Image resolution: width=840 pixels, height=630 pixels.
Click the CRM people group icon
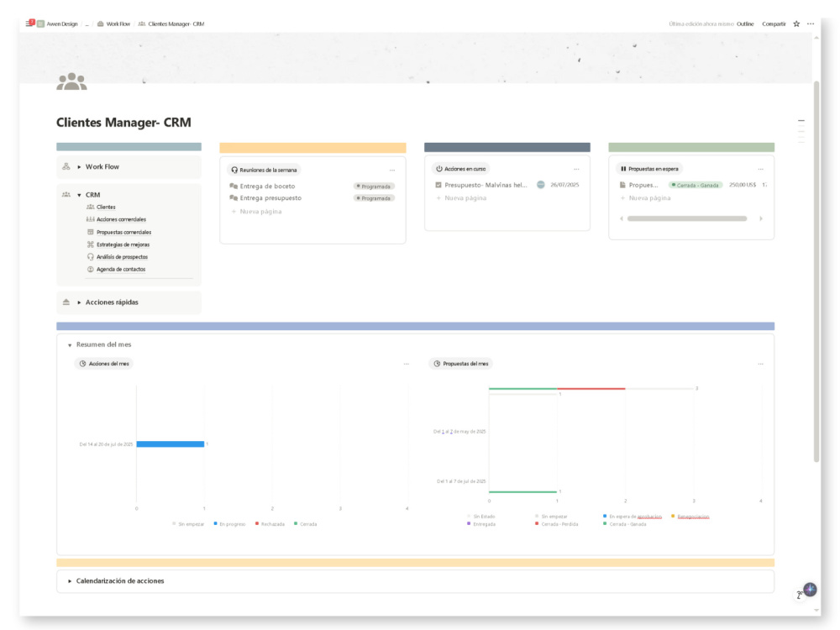pyautogui.click(x=66, y=195)
